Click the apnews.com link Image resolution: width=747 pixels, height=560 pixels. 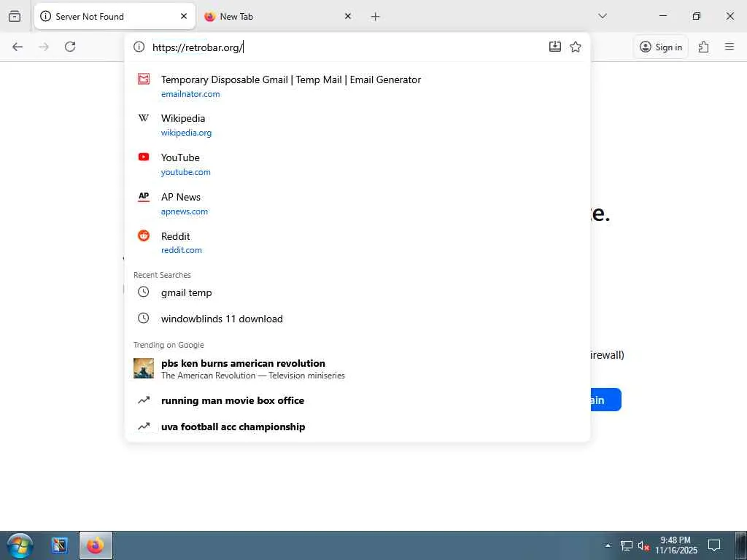click(x=185, y=211)
